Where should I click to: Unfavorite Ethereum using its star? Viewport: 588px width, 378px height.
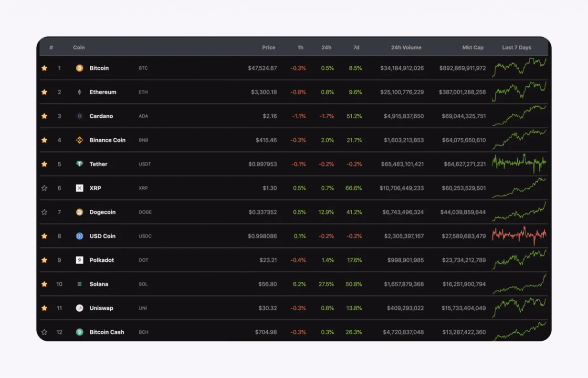[x=44, y=92]
